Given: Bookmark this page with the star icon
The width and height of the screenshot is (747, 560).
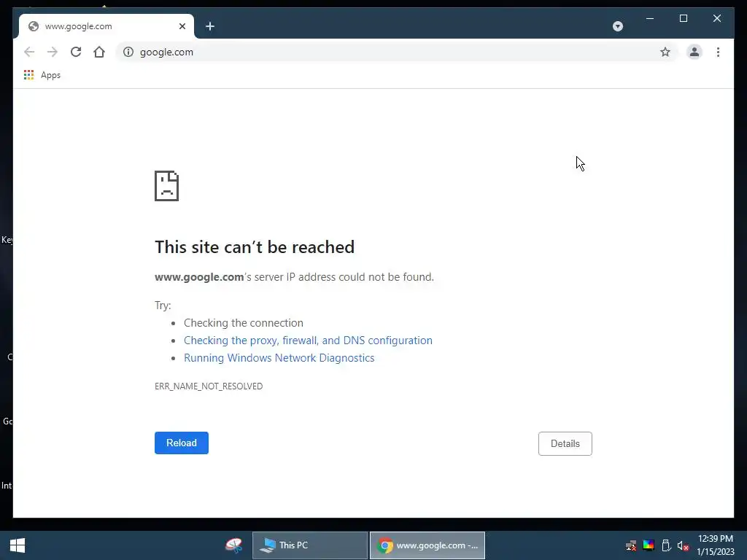Looking at the screenshot, I should (x=665, y=52).
